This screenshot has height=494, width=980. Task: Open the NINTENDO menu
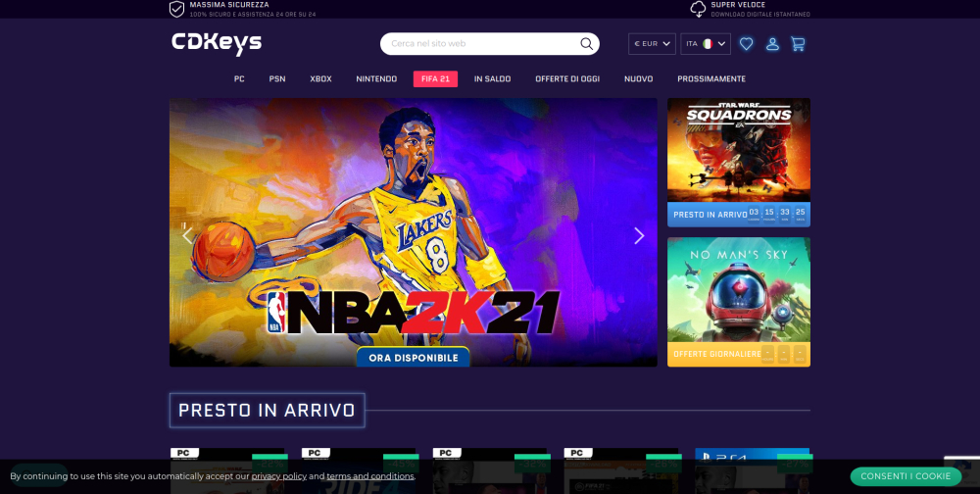(376, 78)
